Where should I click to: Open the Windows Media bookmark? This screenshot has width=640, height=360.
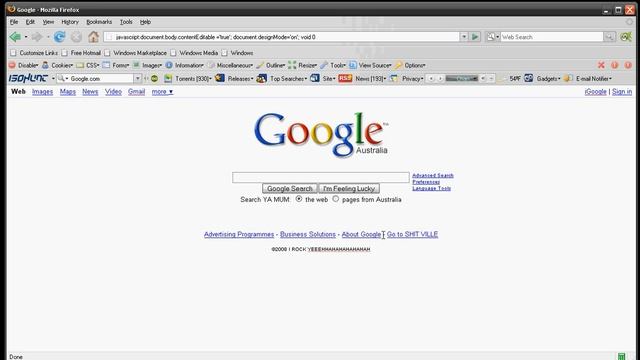(194, 53)
